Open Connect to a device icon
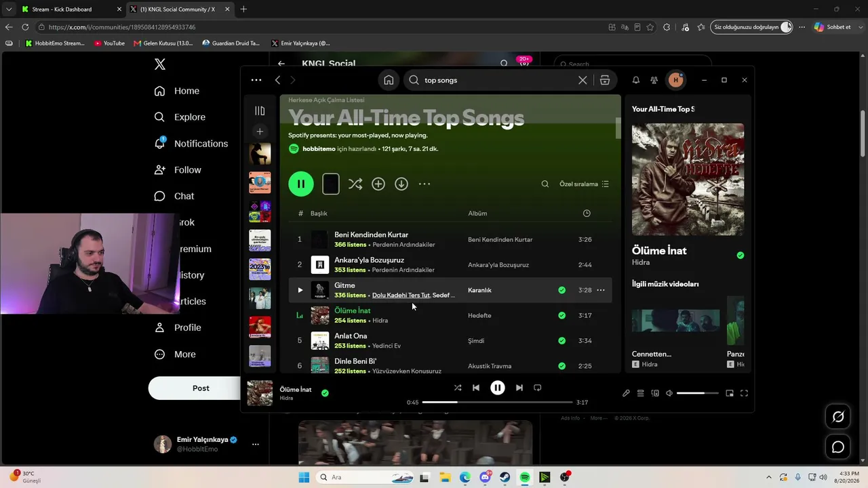 (x=655, y=393)
